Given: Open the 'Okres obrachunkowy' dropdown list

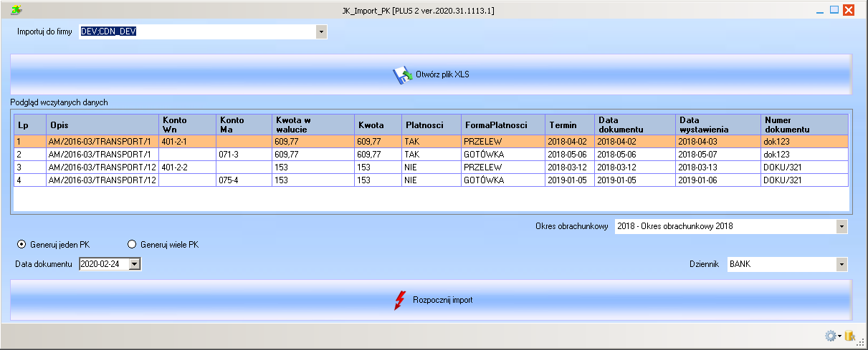Looking at the screenshot, I should [x=841, y=227].
